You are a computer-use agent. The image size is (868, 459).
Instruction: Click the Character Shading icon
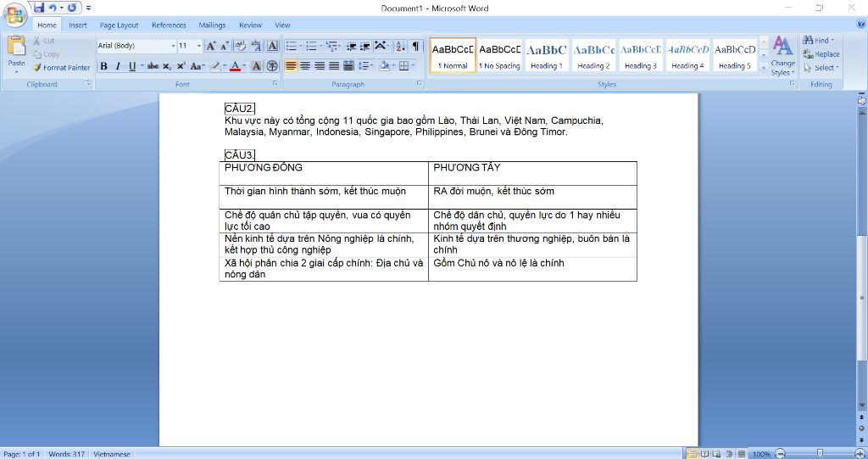[256, 66]
